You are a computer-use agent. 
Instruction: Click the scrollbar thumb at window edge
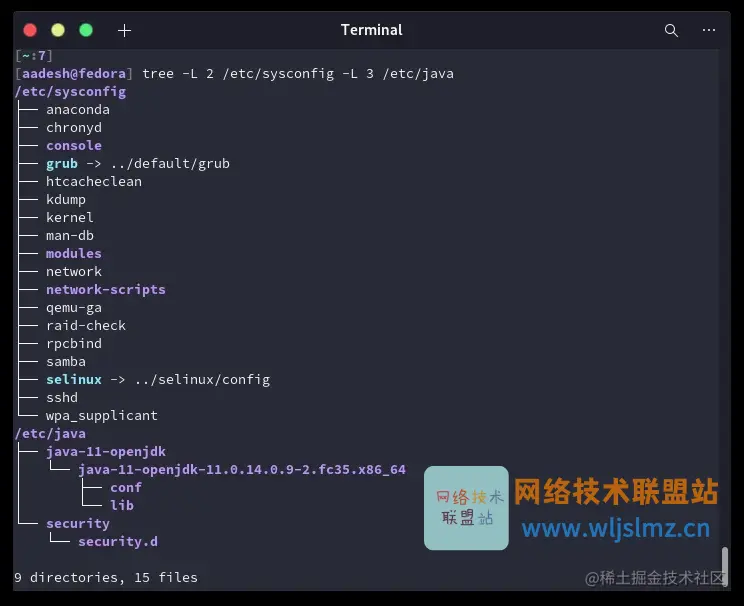[x=725, y=567]
